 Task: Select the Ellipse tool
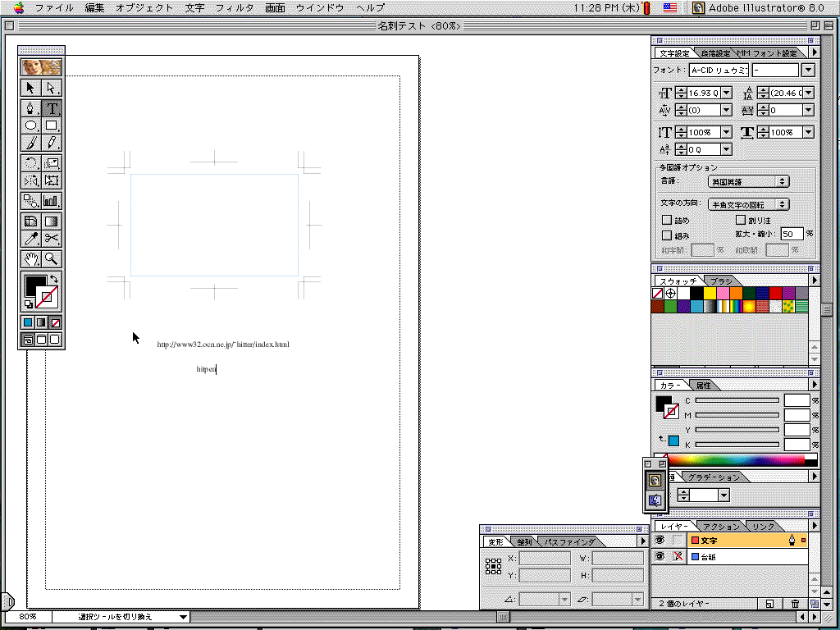pos(30,126)
